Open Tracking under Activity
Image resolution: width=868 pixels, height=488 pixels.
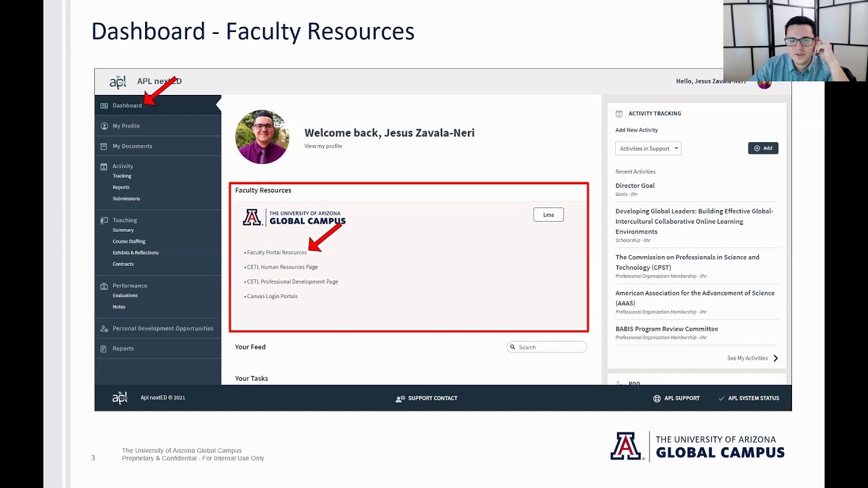click(x=122, y=176)
